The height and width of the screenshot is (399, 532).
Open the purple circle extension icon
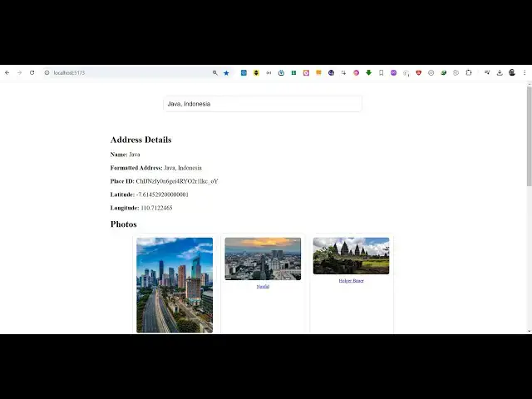click(393, 72)
